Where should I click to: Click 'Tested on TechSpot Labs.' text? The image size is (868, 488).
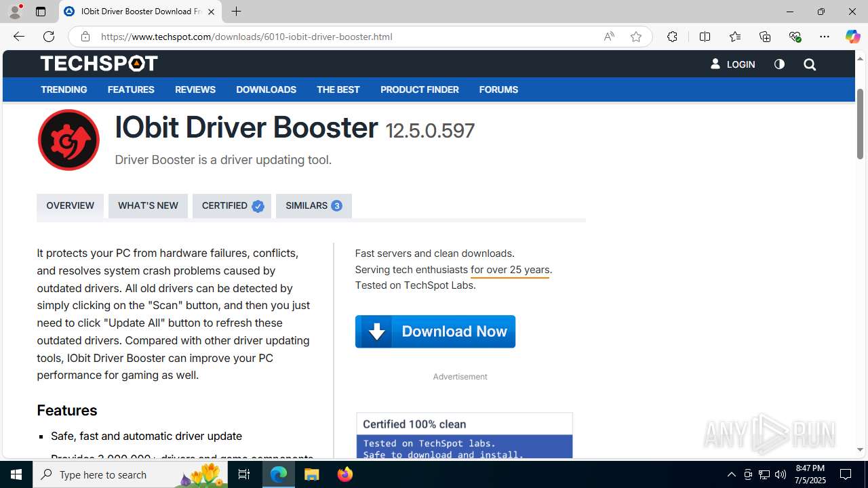pyautogui.click(x=415, y=285)
